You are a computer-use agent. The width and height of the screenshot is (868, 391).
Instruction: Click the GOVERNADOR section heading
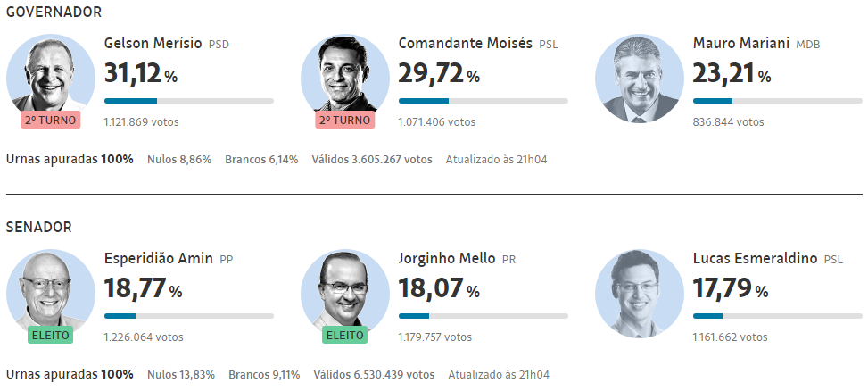click(x=54, y=12)
